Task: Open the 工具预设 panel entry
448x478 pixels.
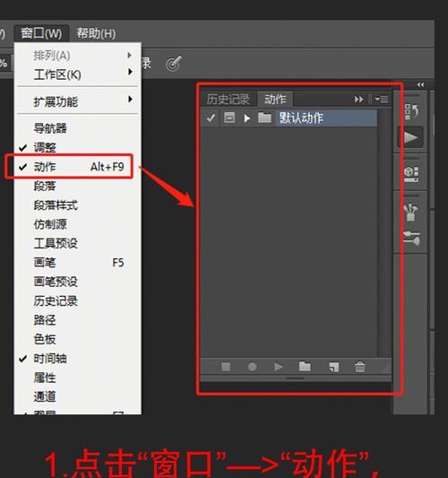Action: [78, 243]
